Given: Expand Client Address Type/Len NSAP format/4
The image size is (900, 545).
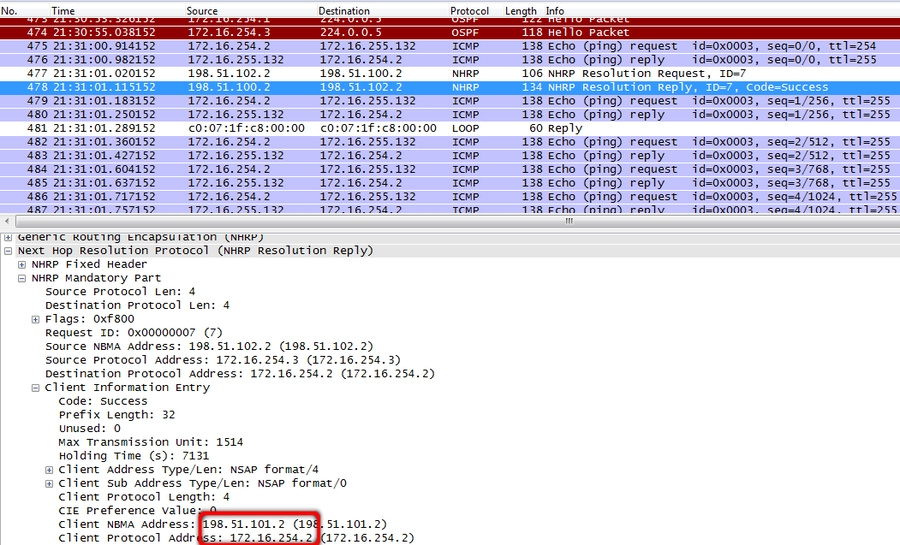Looking at the screenshot, I should (x=49, y=469).
